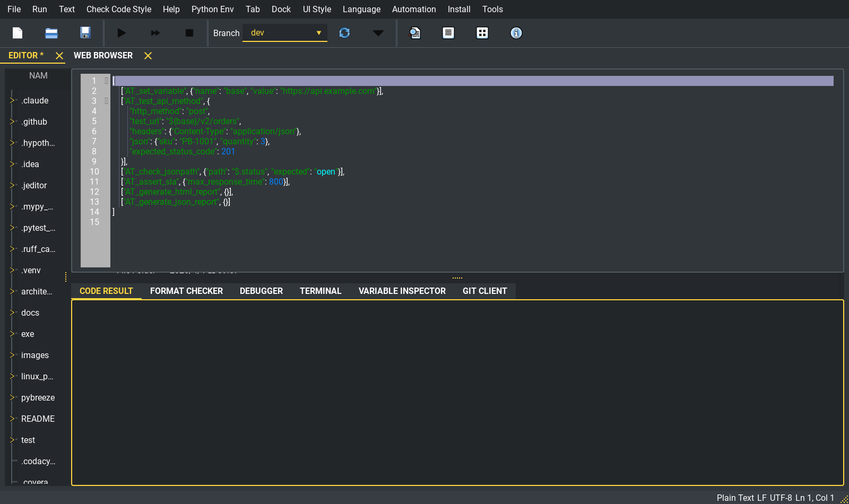Select the README item in the file tree
This screenshot has width=849, height=504.
click(x=38, y=419)
